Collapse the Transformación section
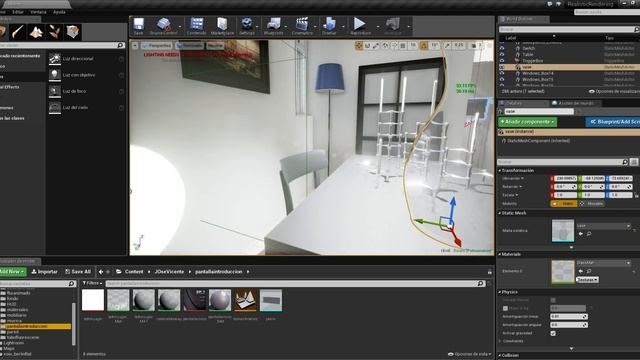 500,171
